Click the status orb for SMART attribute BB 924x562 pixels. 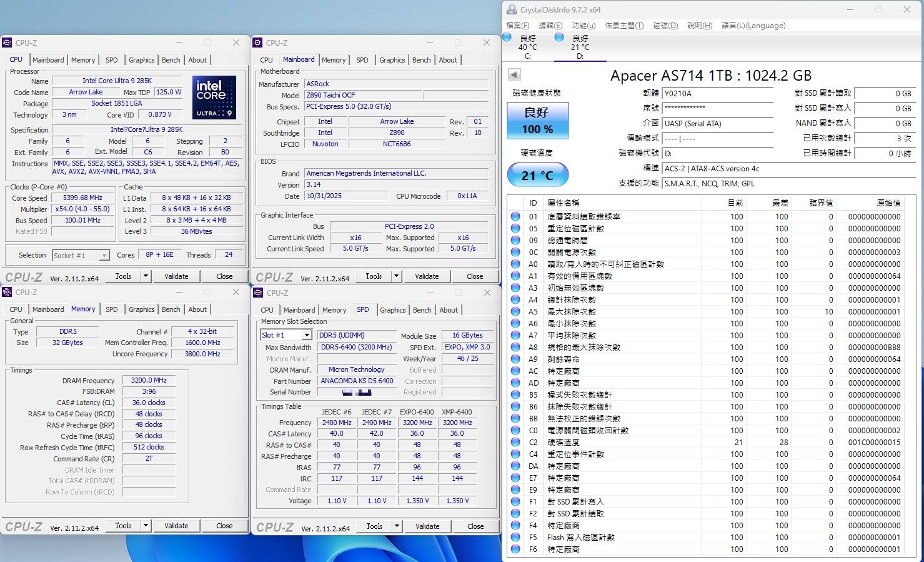point(515,418)
